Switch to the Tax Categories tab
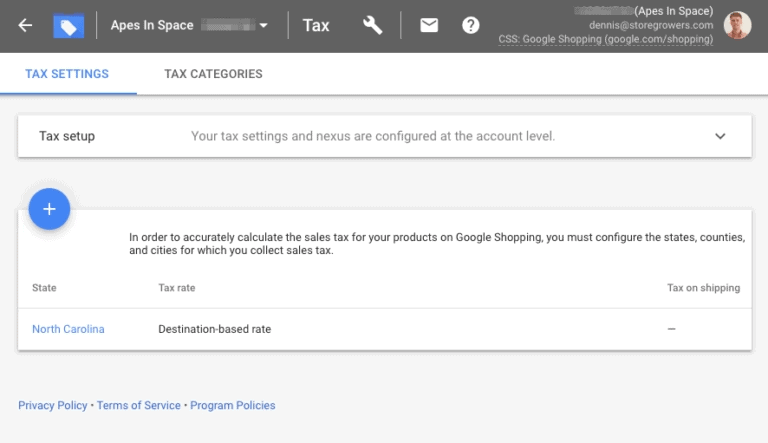The height and width of the screenshot is (443, 768). click(x=213, y=74)
